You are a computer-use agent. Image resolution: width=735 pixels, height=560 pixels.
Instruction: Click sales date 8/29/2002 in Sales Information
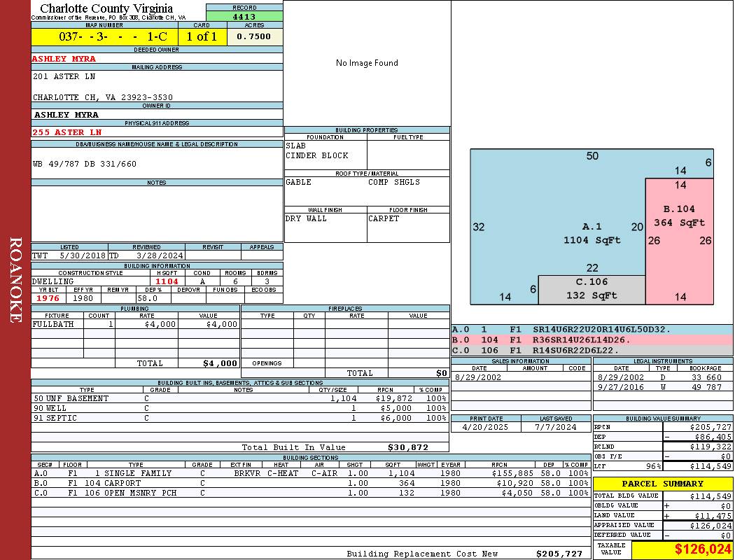click(x=477, y=377)
